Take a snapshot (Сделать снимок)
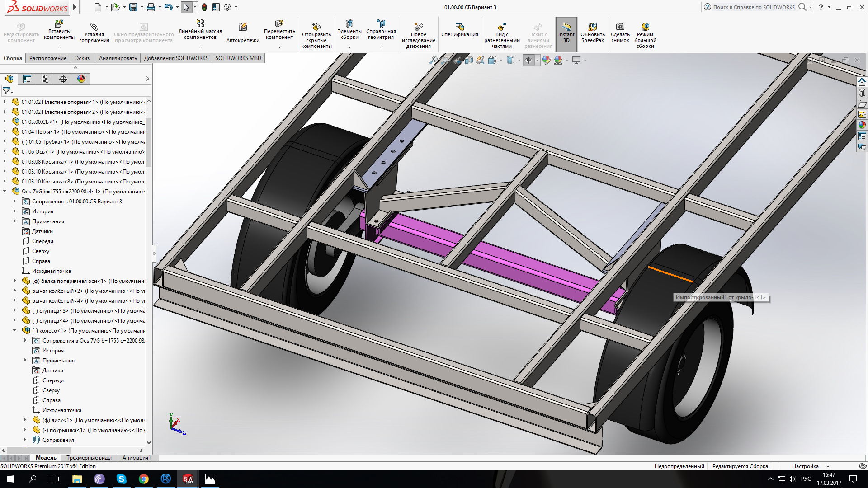 pyautogui.click(x=620, y=33)
